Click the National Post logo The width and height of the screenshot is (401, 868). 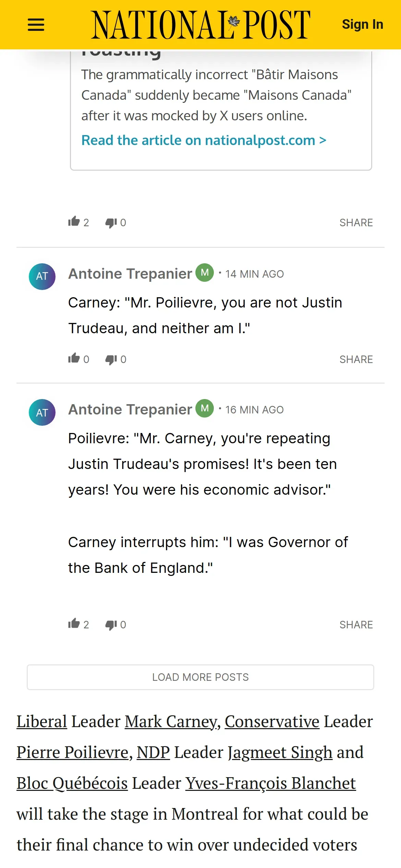(x=200, y=25)
